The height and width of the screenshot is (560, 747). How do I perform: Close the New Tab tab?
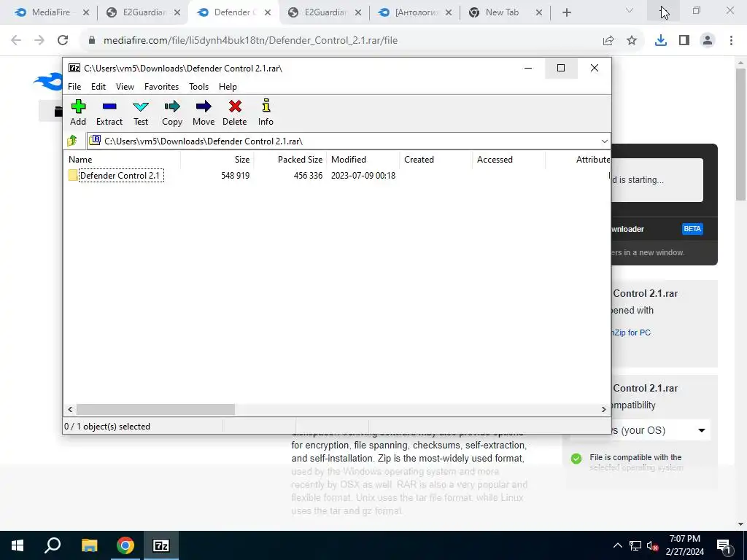click(539, 13)
